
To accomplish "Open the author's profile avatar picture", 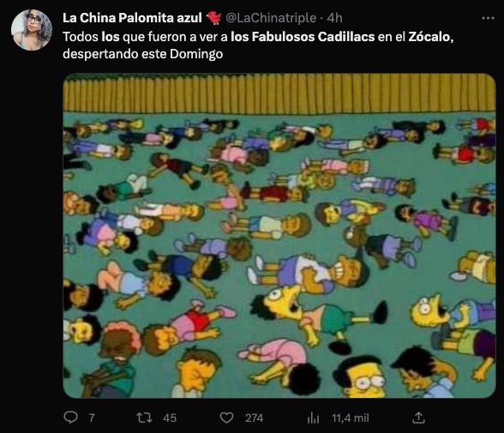I will [x=32, y=29].
